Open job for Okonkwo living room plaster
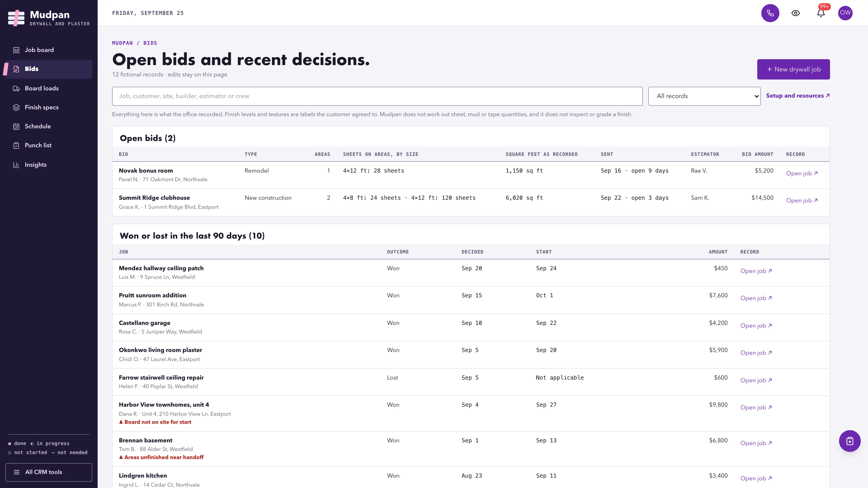 tap(756, 353)
